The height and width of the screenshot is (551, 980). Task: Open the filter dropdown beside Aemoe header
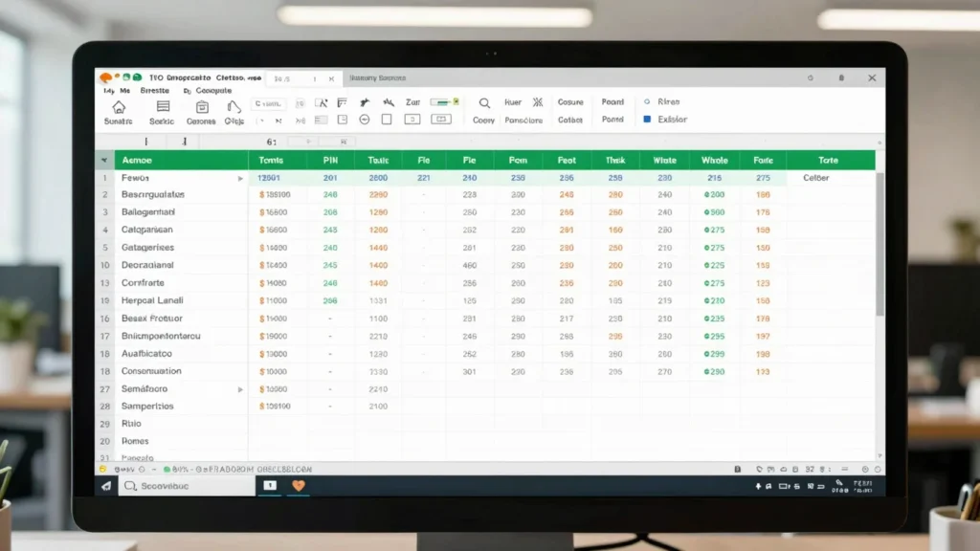(104, 161)
